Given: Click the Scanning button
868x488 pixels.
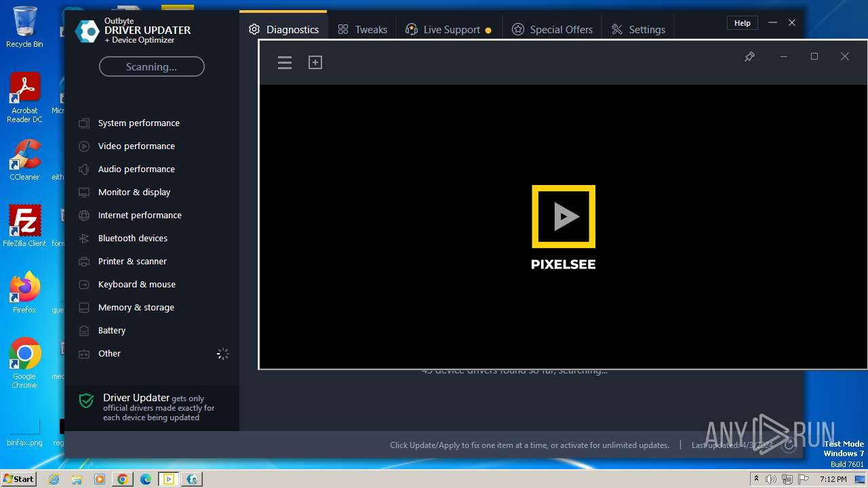Looking at the screenshot, I should (152, 66).
